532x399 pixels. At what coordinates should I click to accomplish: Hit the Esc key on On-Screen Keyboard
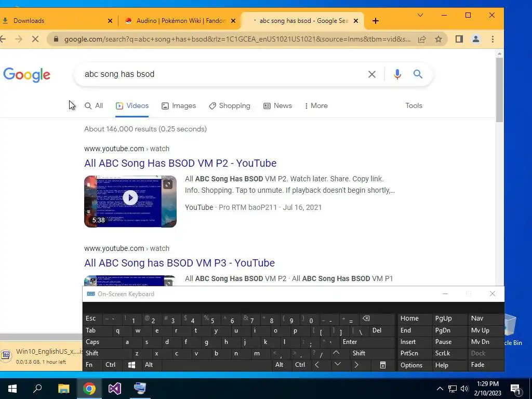[x=92, y=318]
